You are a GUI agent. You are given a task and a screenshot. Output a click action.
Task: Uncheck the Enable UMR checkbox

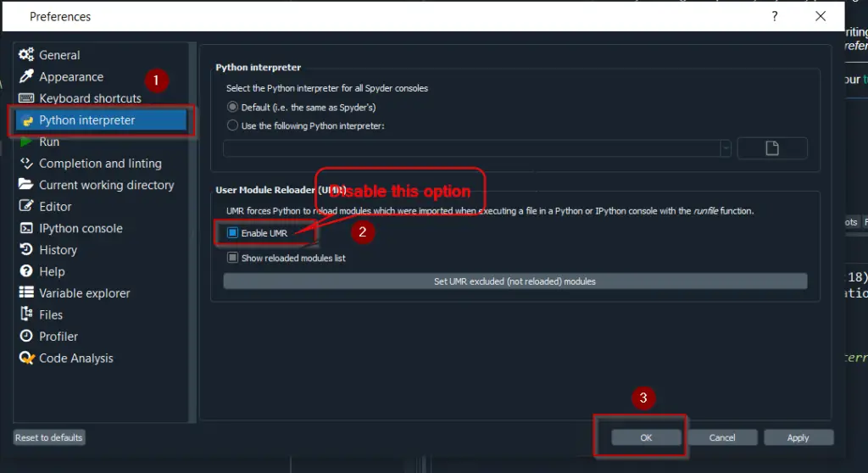pyautogui.click(x=232, y=232)
